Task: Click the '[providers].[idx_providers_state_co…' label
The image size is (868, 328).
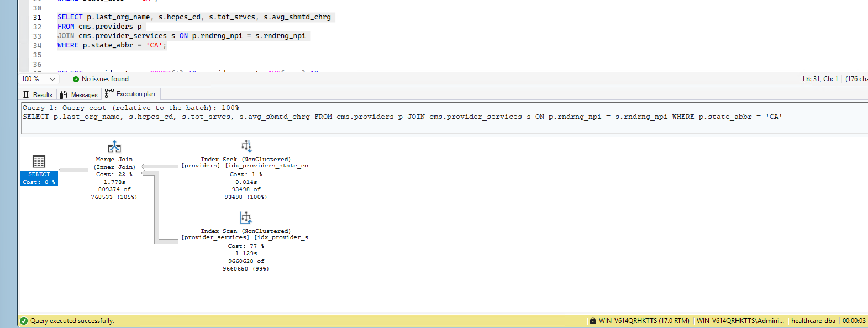Action: tap(247, 166)
